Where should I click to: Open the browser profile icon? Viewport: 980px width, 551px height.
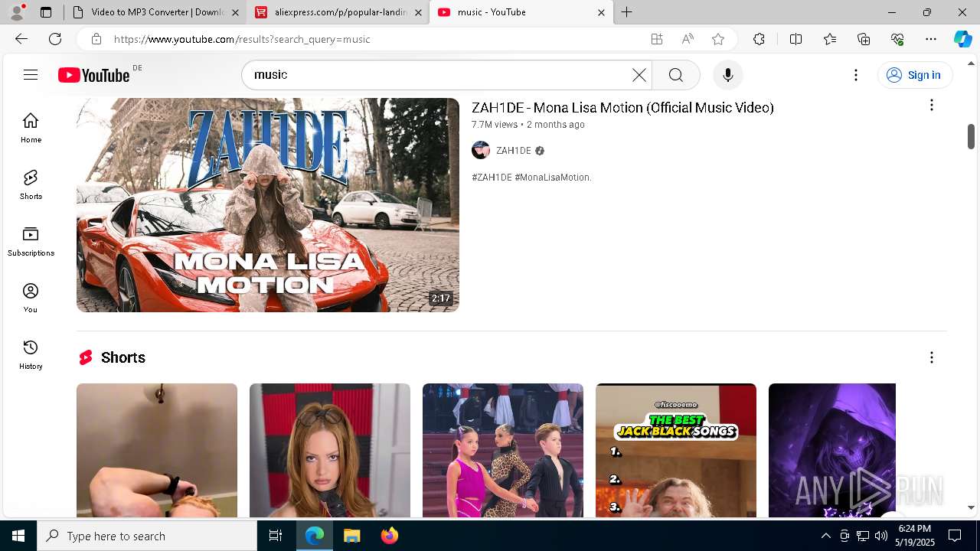(17, 11)
